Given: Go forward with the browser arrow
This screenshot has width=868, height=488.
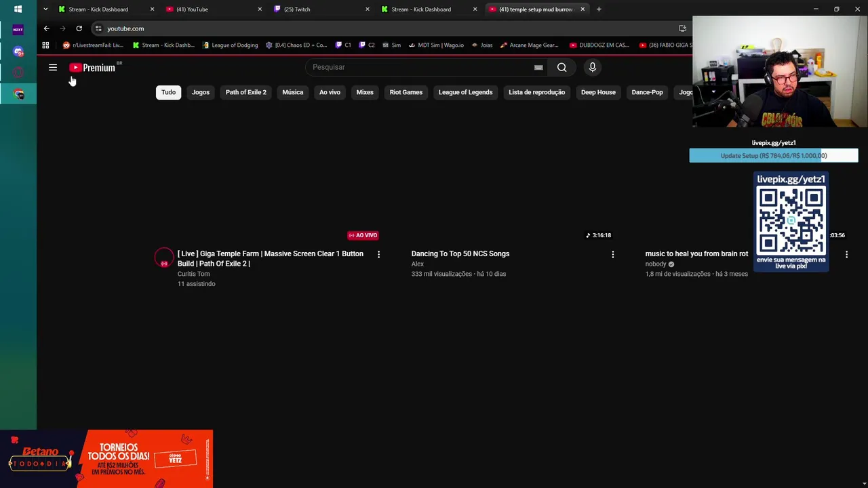Looking at the screenshot, I should point(62,28).
